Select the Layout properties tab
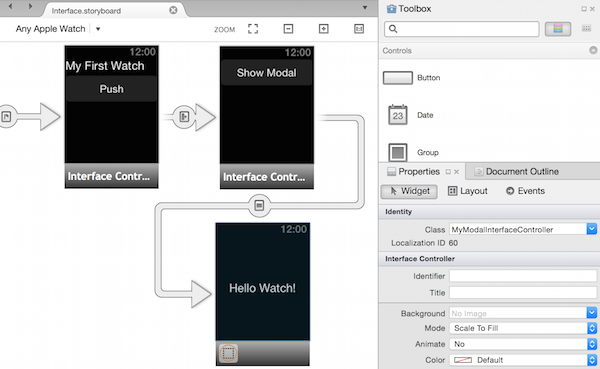Viewport: 600px width, 369px height. click(468, 191)
